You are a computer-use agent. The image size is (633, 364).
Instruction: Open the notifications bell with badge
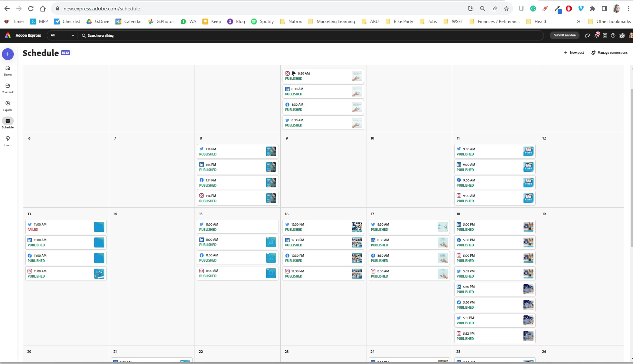pos(597,35)
